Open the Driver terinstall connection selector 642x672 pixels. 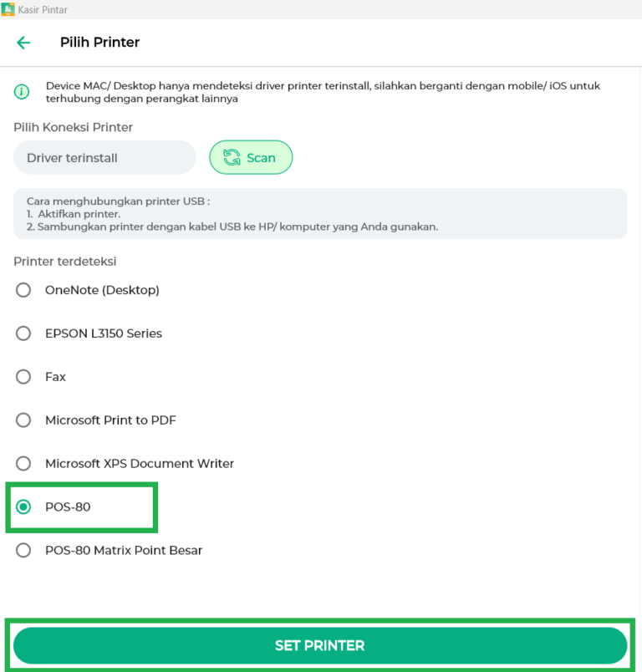[104, 157]
